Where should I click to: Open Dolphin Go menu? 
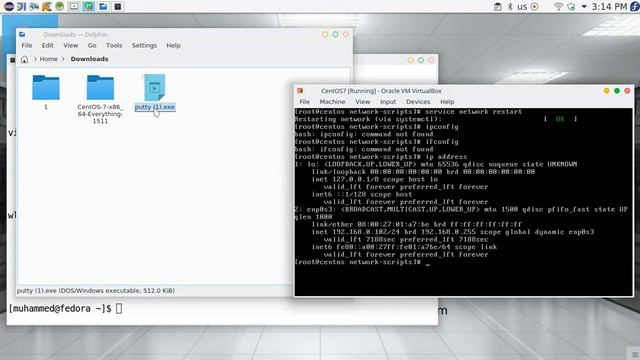[x=92, y=45]
